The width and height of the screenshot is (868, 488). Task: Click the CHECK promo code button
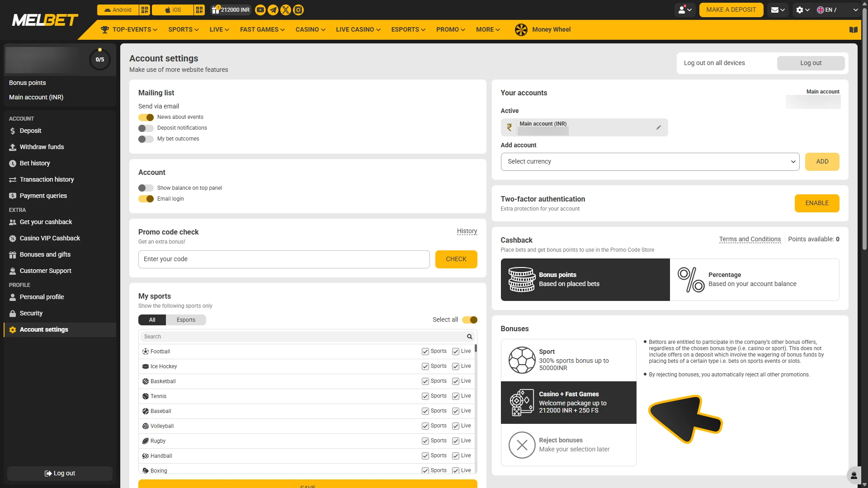click(x=456, y=259)
